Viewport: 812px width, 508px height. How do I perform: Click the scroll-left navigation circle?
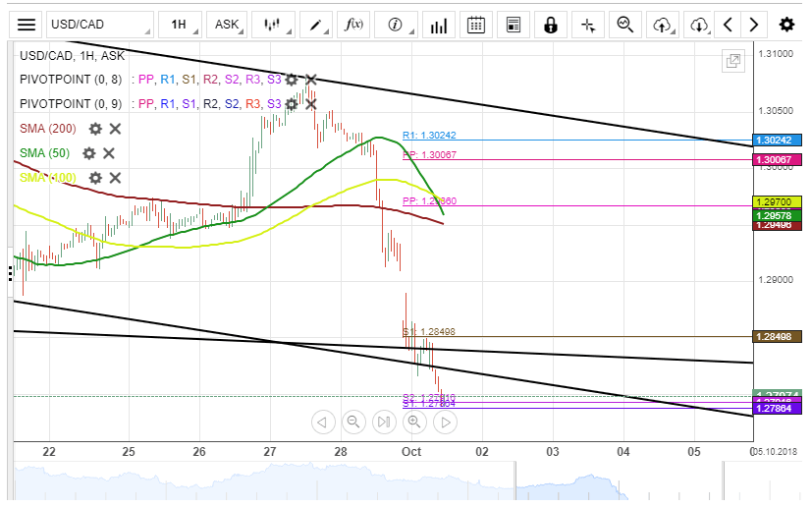coord(323,422)
